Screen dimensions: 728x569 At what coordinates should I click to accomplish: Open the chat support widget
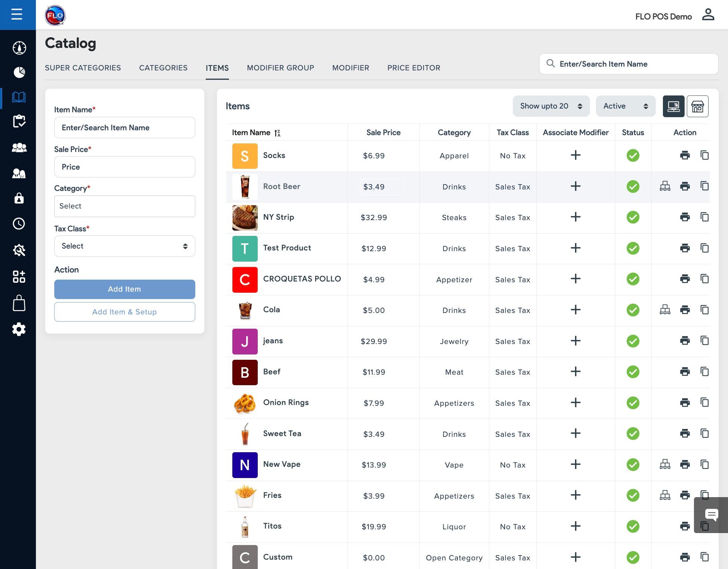711,515
